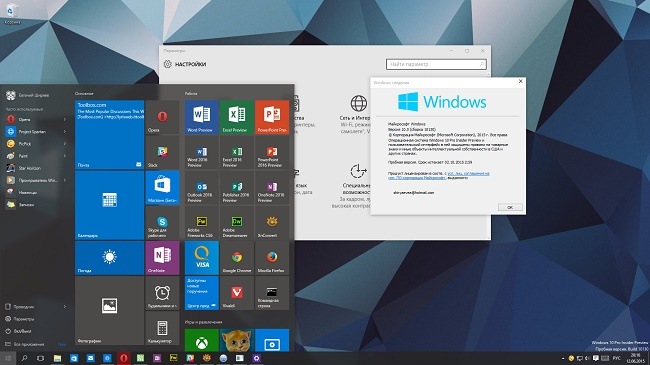650x365 pixels.
Task: Open Project Spartan from frequently used list
Action: point(35,131)
